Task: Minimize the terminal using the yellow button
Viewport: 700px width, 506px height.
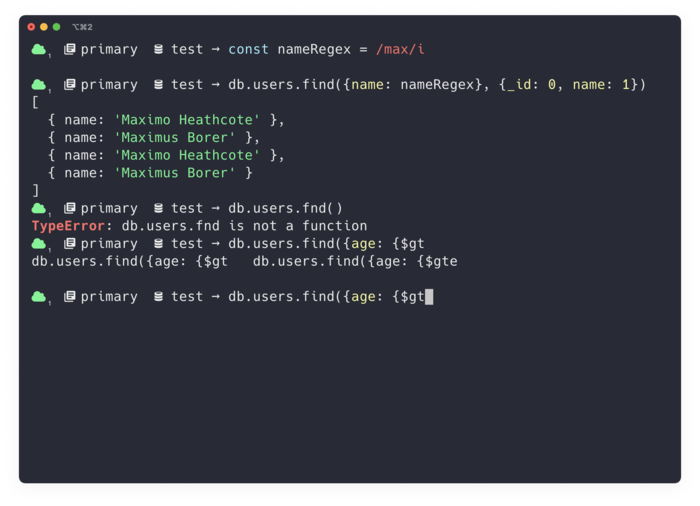Action: click(44, 27)
